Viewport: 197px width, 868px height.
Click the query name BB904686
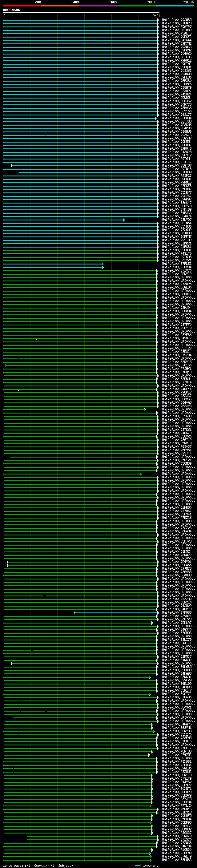coord(11,10)
